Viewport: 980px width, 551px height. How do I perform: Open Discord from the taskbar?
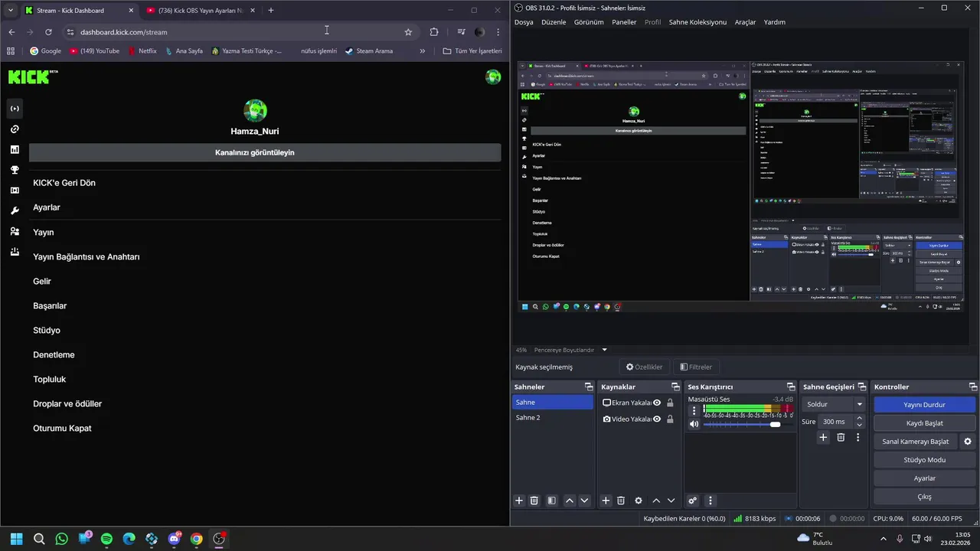click(x=174, y=539)
